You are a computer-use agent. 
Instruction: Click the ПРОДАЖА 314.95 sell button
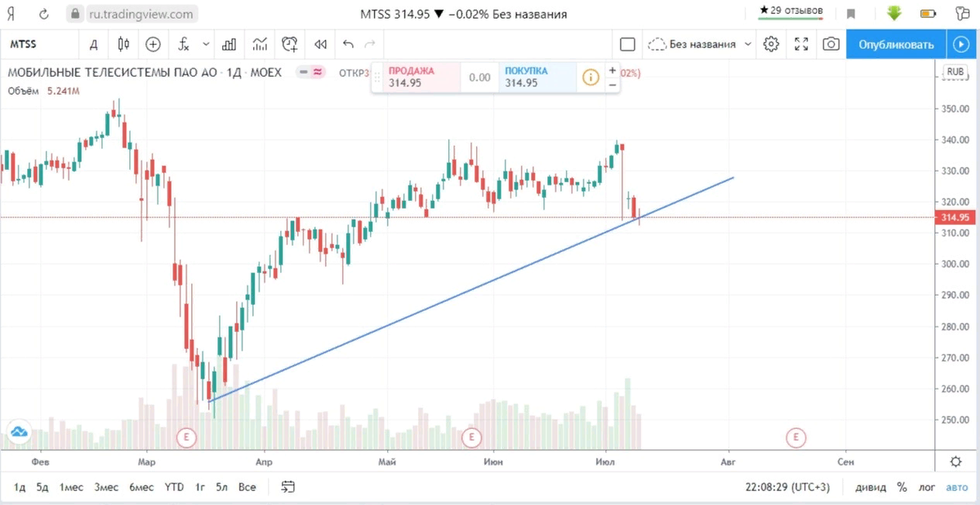point(421,77)
